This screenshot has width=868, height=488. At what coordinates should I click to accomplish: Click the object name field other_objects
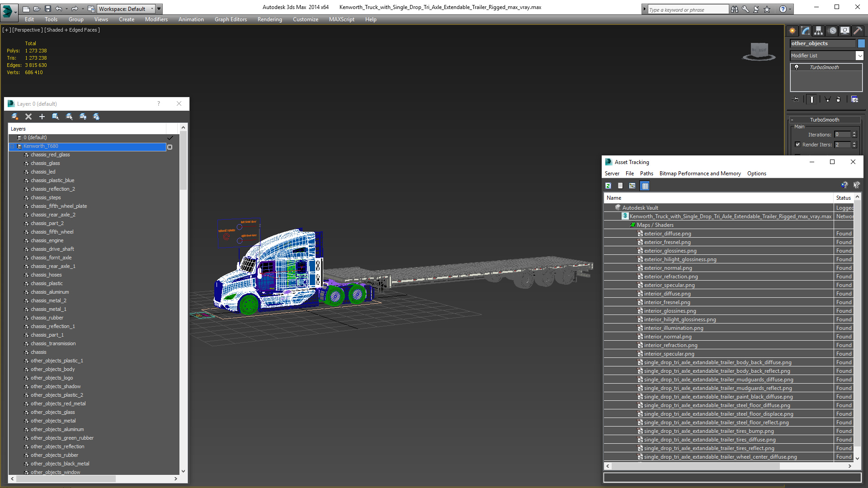click(823, 43)
